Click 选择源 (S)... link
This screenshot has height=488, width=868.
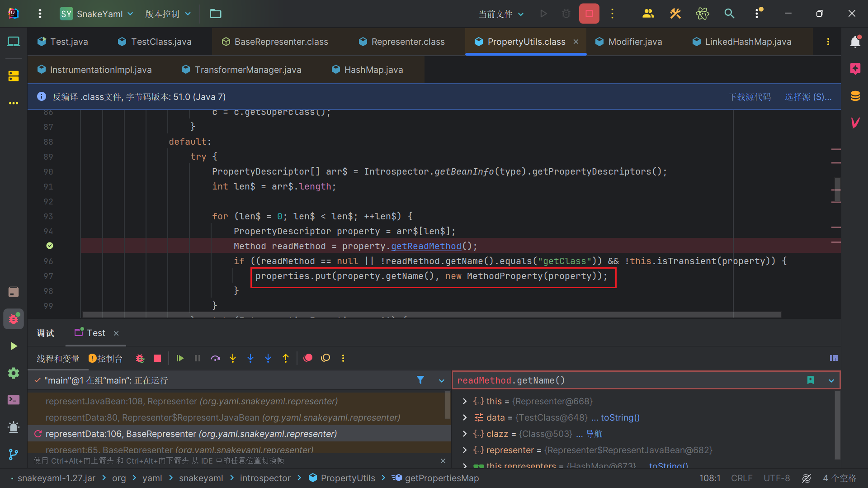pos(808,97)
